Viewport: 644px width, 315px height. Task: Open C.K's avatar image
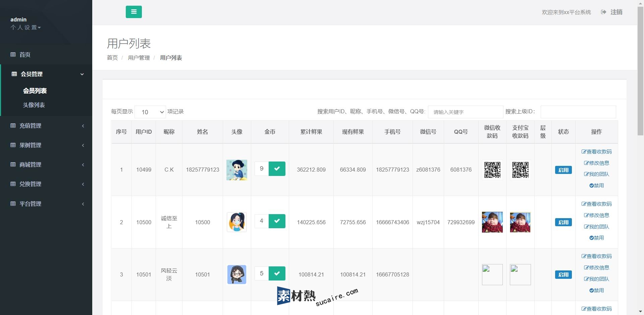point(237,170)
